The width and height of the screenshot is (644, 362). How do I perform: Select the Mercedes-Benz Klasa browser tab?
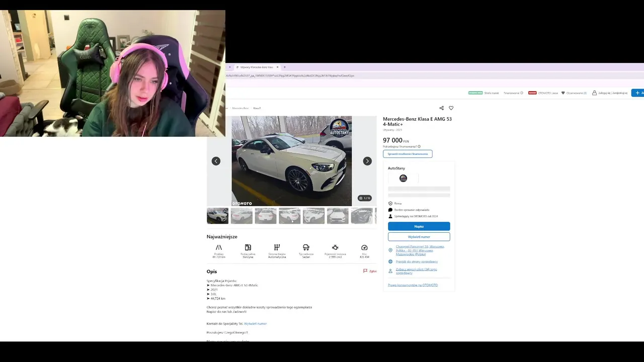258,67
